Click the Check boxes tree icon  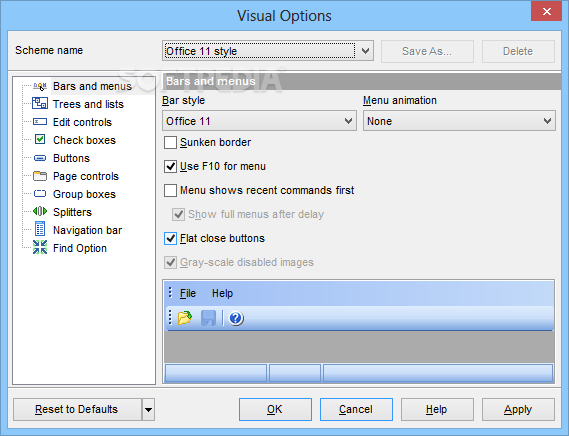(40, 139)
